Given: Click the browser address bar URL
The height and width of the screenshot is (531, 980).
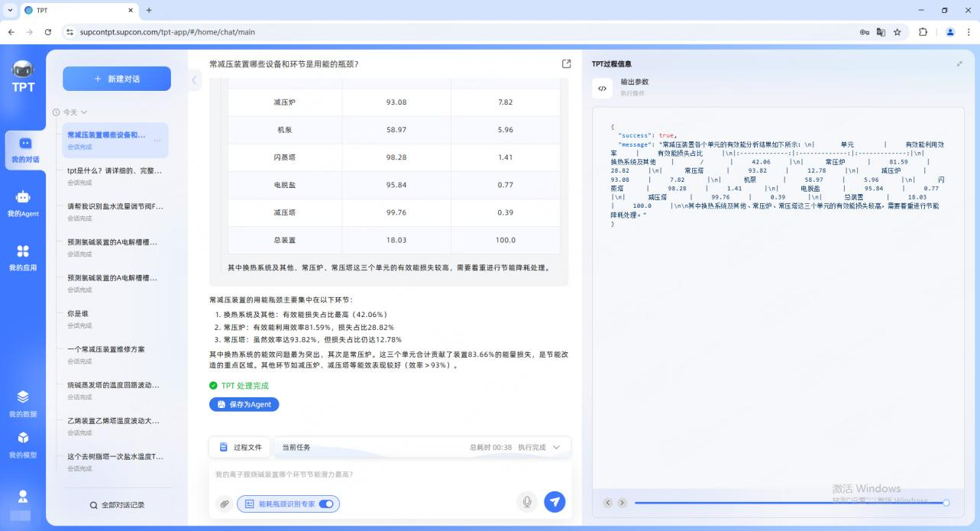Looking at the screenshot, I should 167,32.
